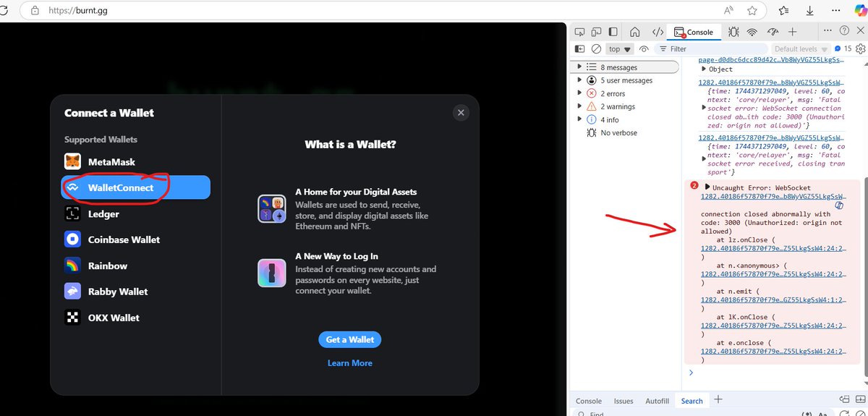
Task: Select Rainbow wallet option
Action: 136,266
